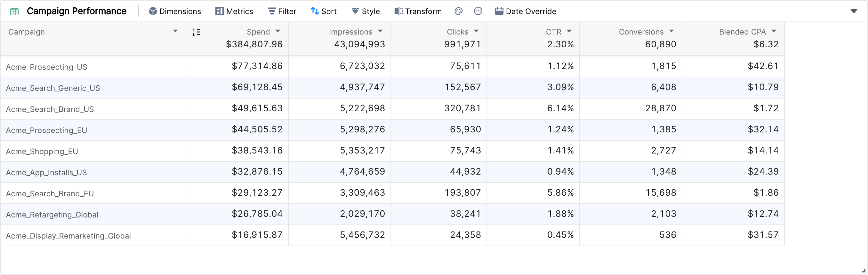This screenshot has height=275, width=868.
Task: Click the spend value $77,314.86
Action: [x=257, y=66]
